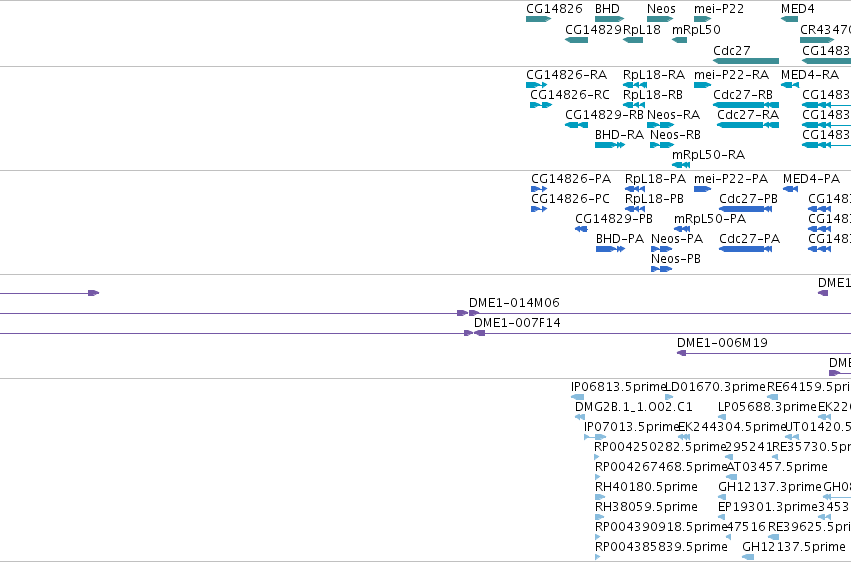Click the mRpL50 gene feature
This screenshot has width=851, height=562.
tap(679, 40)
